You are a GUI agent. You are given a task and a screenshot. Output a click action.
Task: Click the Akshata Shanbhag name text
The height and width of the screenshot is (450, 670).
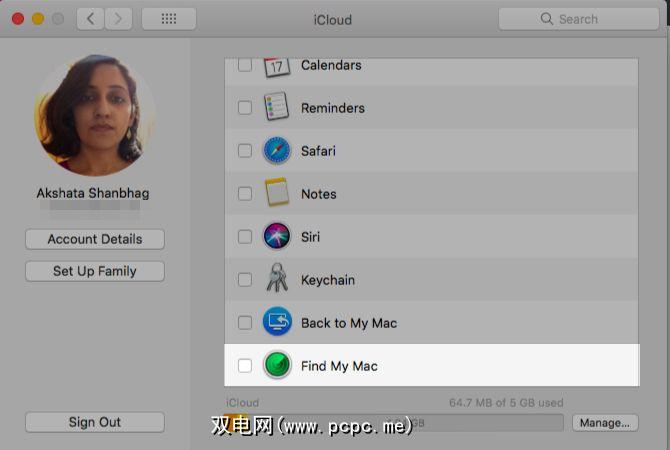(x=93, y=193)
